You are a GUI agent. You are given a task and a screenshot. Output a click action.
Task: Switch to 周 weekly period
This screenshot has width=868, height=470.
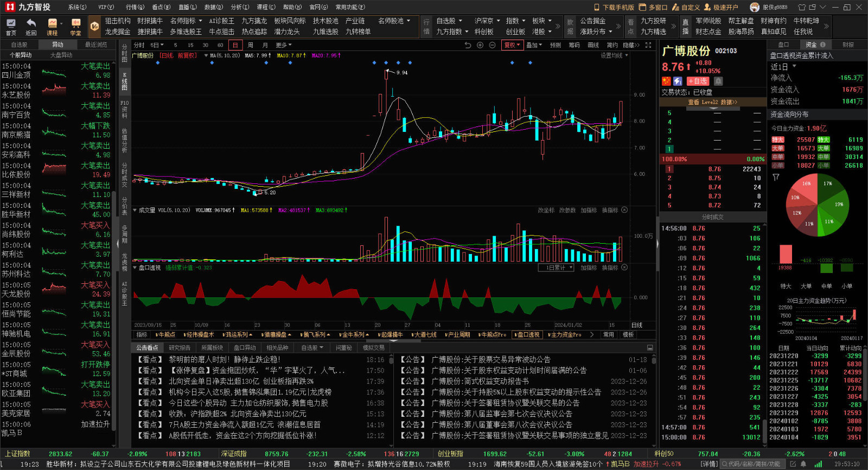250,45
